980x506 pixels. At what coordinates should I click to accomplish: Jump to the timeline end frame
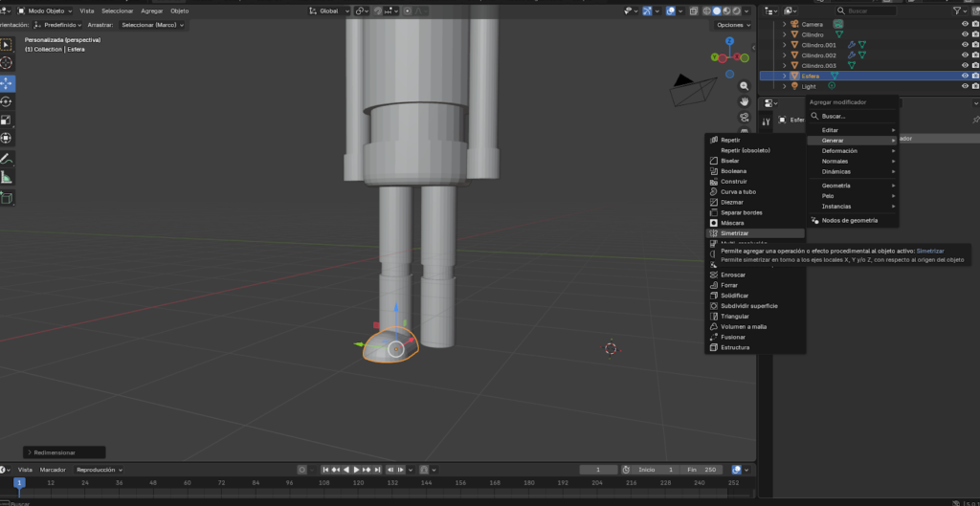377,470
